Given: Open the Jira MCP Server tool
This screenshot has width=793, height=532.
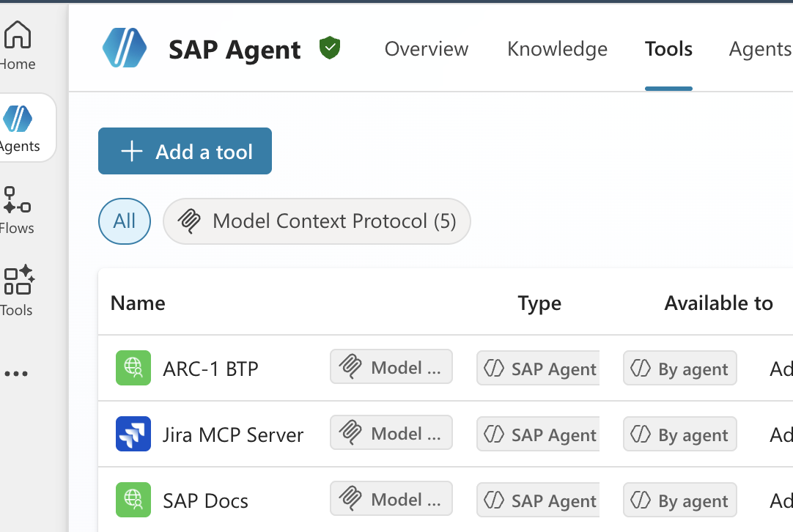Looking at the screenshot, I should click(x=233, y=435).
